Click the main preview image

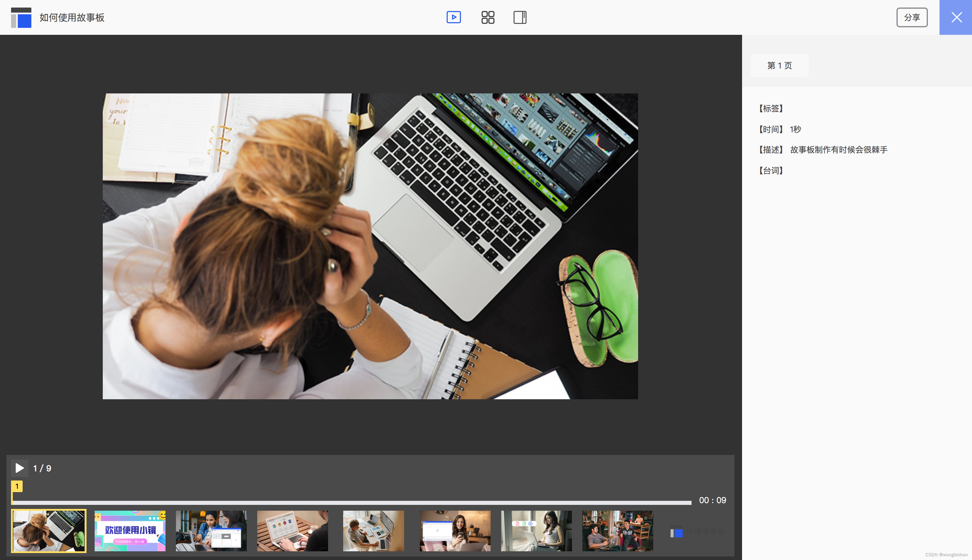[x=370, y=246]
